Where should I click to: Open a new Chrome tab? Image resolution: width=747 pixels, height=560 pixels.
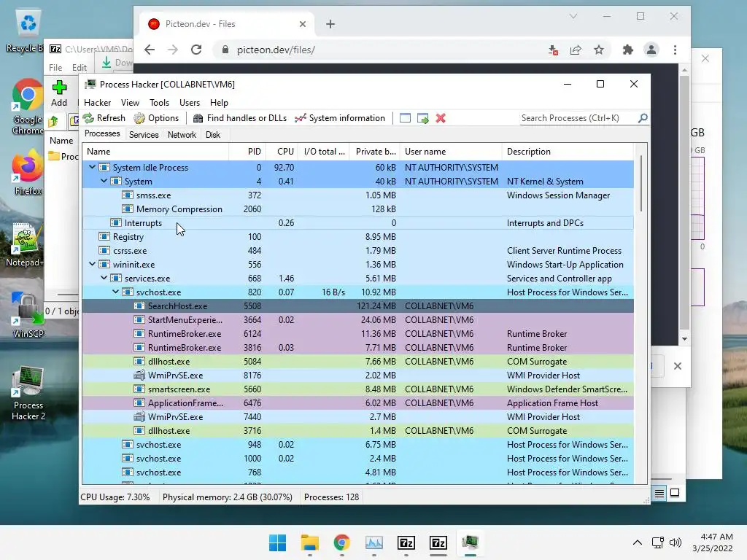tap(330, 24)
